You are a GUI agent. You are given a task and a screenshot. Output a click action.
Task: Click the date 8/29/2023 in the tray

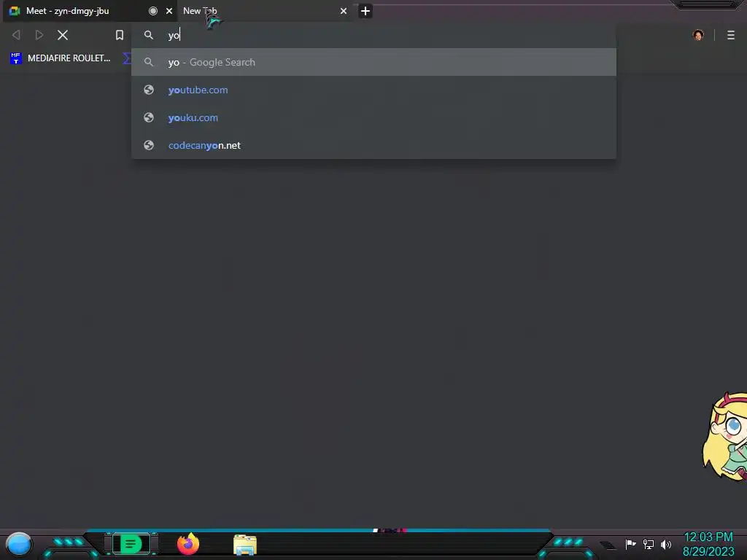pyautogui.click(x=708, y=551)
